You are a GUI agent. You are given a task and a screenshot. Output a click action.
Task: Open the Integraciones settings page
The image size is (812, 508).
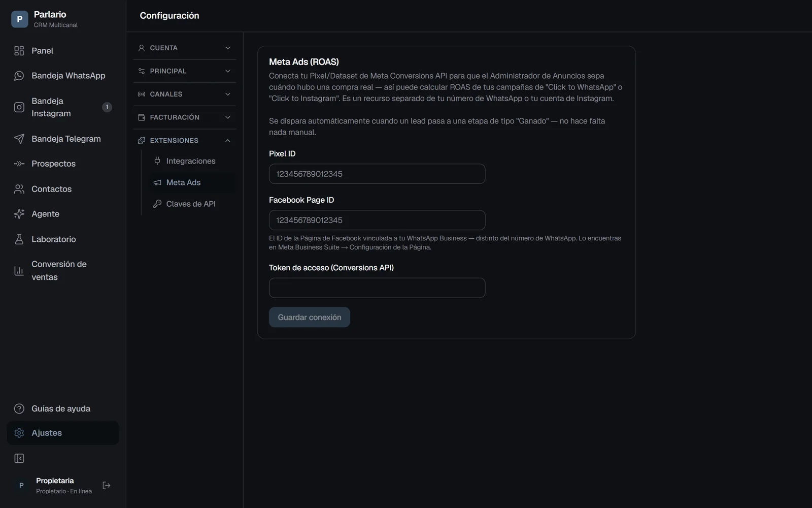191,161
